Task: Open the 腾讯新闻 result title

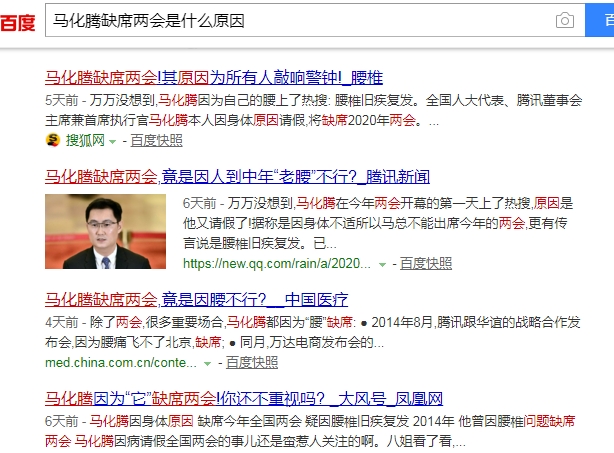Action: pyautogui.click(x=237, y=177)
